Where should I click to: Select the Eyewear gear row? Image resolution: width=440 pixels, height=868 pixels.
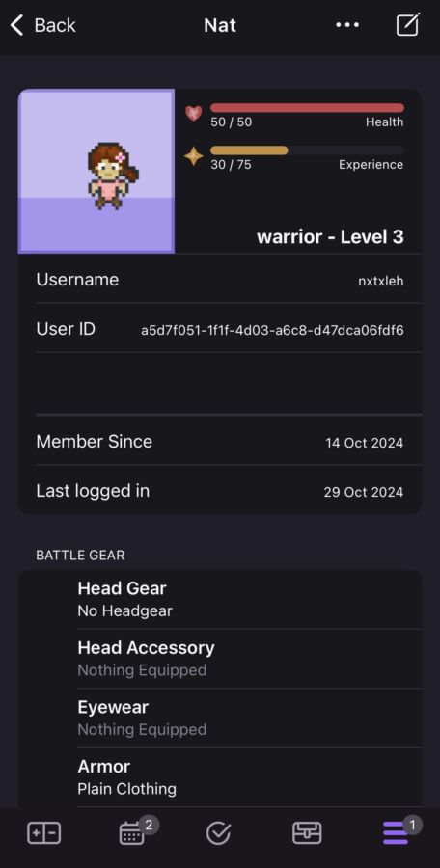point(249,718)
